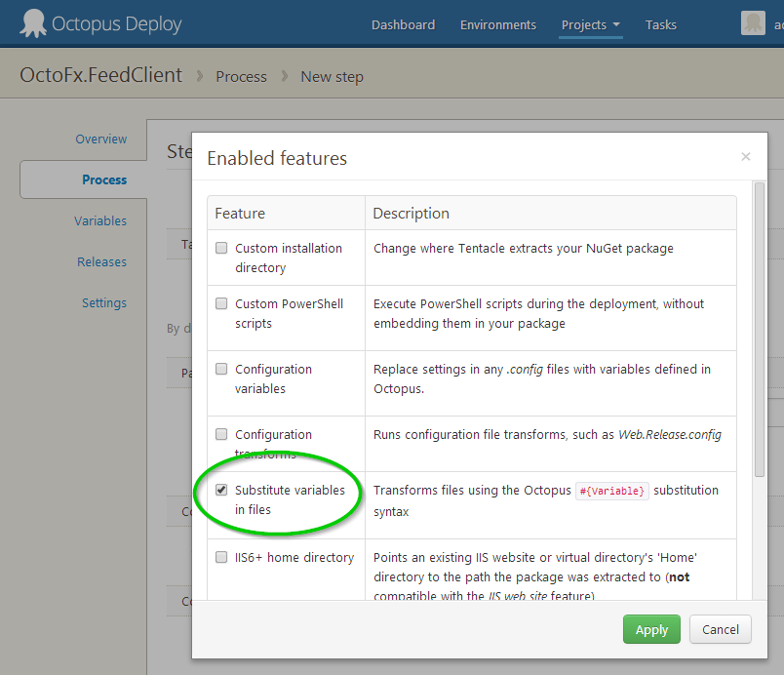Close the Enabled features dialog
Image resolution: width=784 pixels, height=675 pixels.
pyautogui.click(x=746, y=156)
